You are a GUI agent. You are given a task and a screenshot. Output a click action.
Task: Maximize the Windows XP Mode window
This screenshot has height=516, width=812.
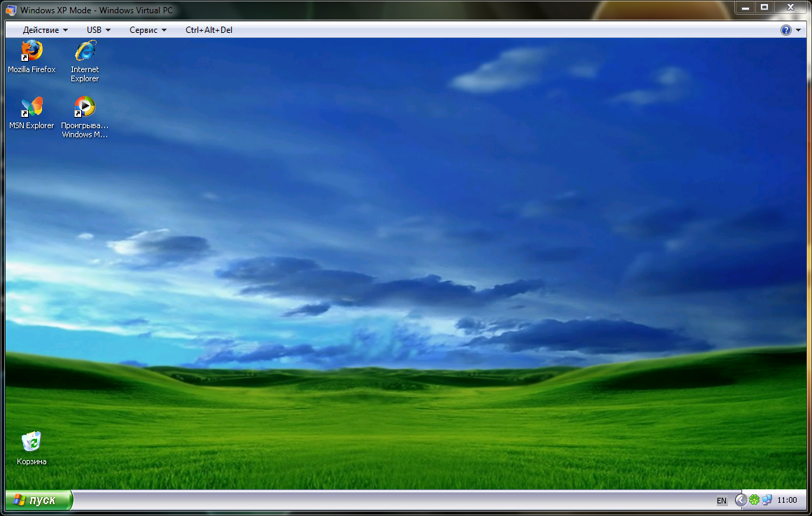tap(764, 7)
